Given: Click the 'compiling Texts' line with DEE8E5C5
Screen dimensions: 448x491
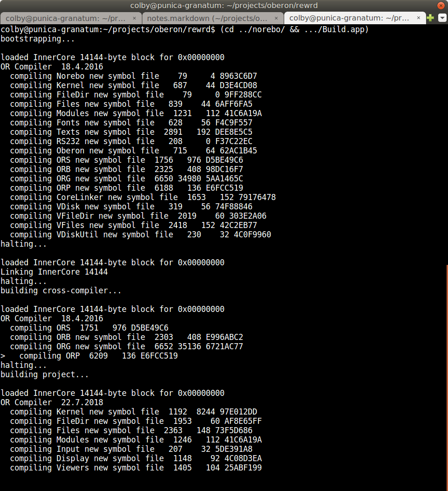Looking at the screenshot, I should coord(131,132).
